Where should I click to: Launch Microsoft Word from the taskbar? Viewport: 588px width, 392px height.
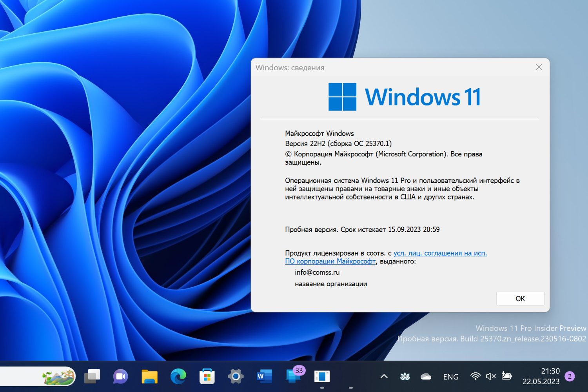click(264, 376)
